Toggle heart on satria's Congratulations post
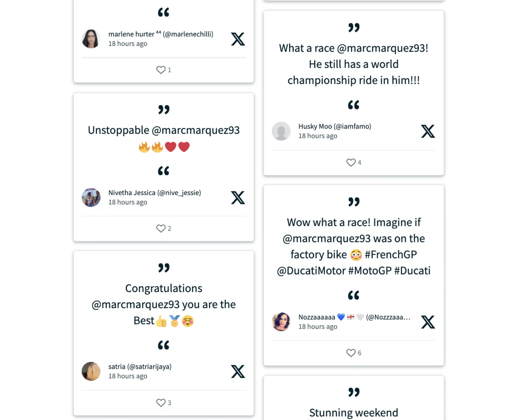Image resolution: width=505 pixels, height=420 pixels. tap(161, 403)
